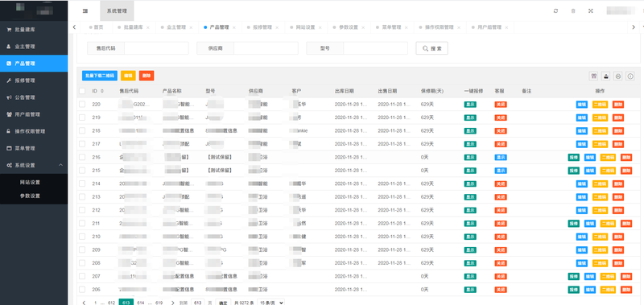Select the checkbox for row ID 218
This screenshot has width=644, height=305.
click(82, 130)
